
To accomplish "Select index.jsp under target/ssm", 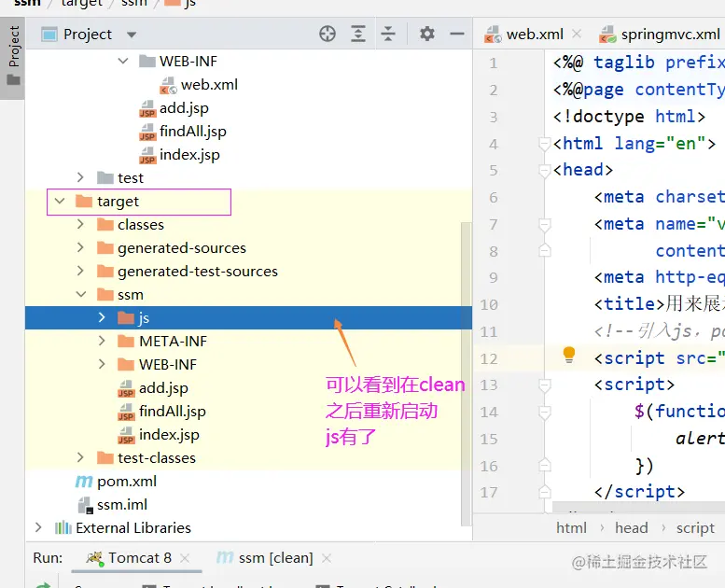I will [x=169, y=434].
